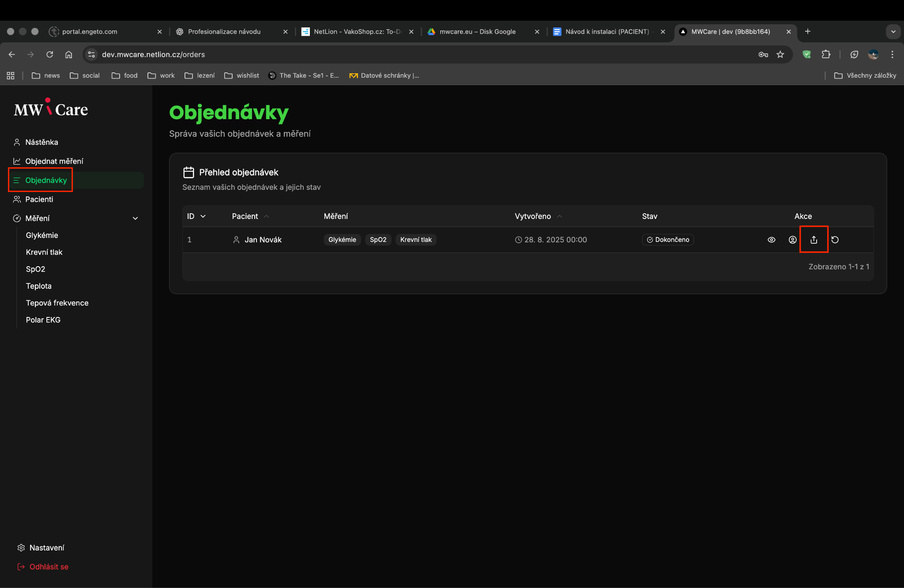Click the patient profile icon in Akce column
The width and height of the screenshot is (904, 588).
pos(792,240)
